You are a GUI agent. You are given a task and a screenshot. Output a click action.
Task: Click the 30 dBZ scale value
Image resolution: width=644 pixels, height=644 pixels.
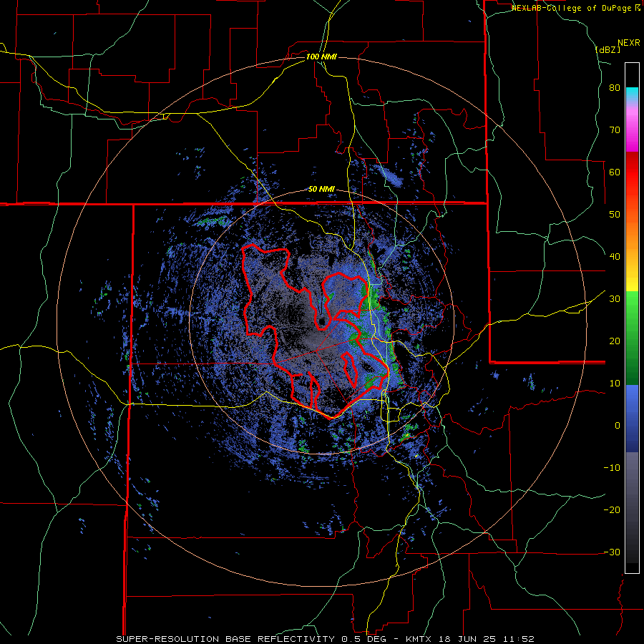[x=615, y=299]
